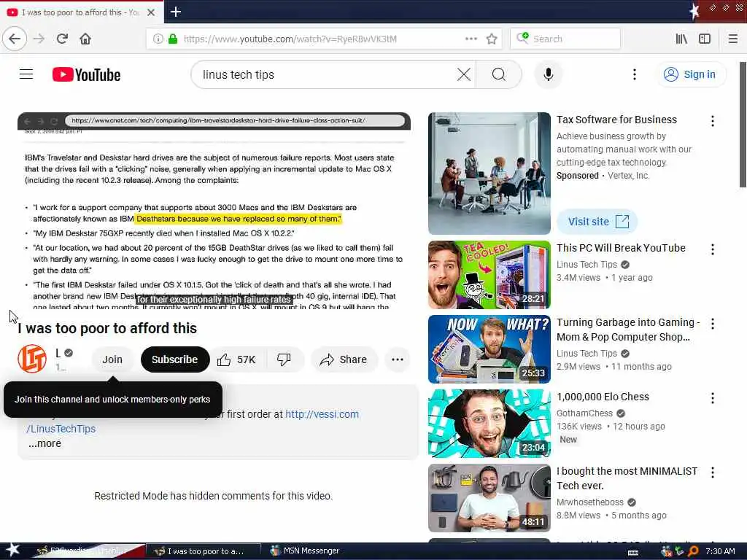Click the browser back arrow button

[15, 39]
